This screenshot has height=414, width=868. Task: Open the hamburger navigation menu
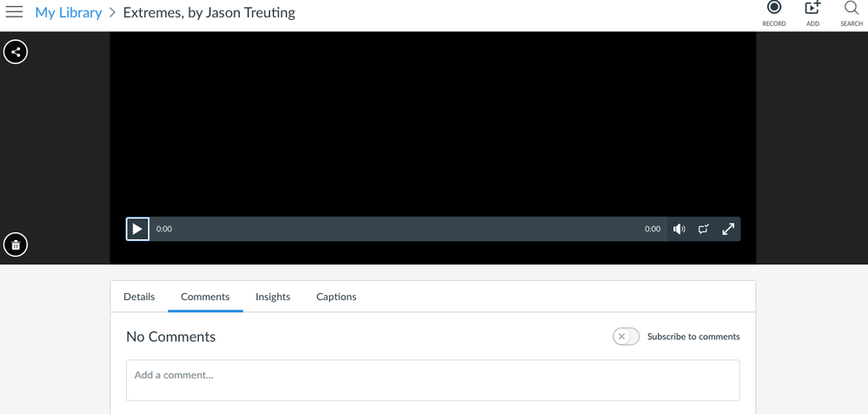click(14, 12)
